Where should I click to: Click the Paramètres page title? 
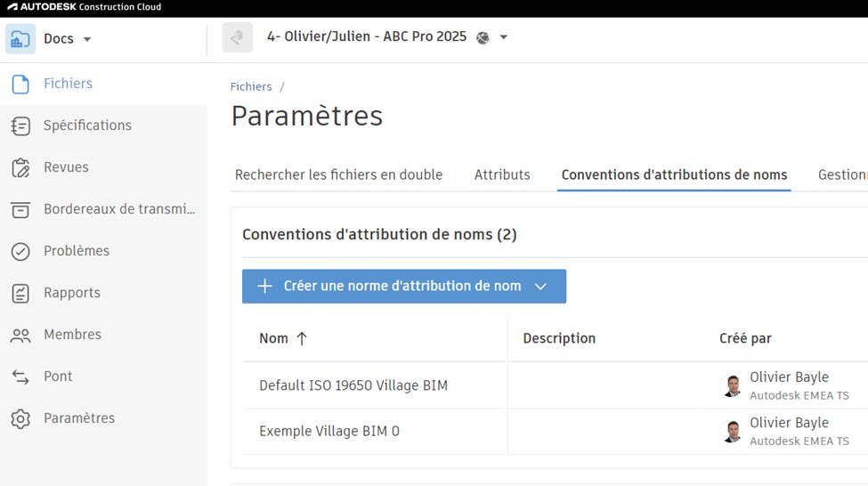pyautogui.click(x=306, y=117)
